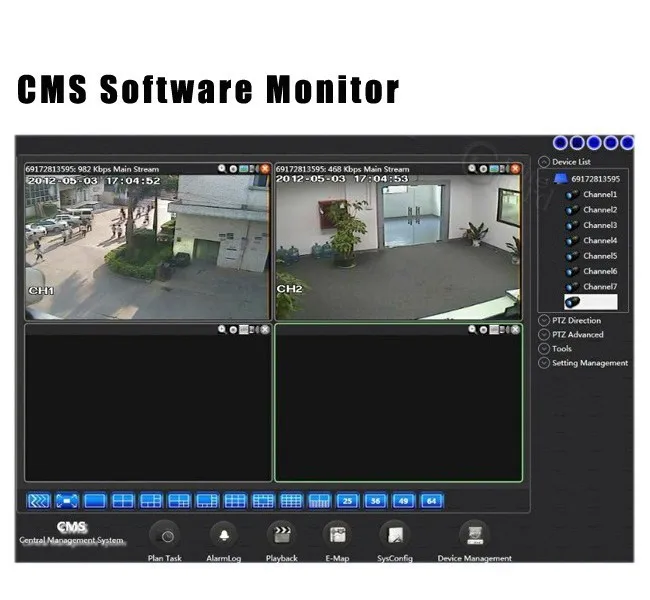Take a snapshot of the CH1 pane
This screenshot has width=650, height=600.
(x=244, y=169)
